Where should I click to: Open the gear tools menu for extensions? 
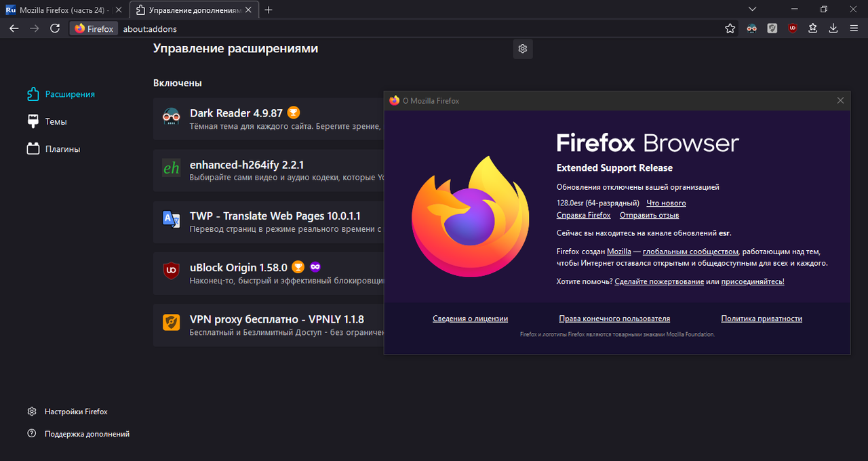pos(523,49)
